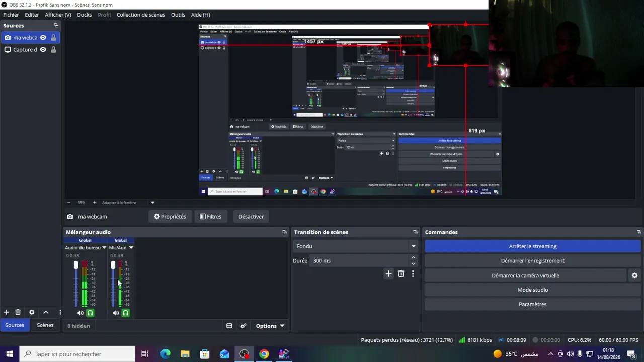Delete the selected source with trash icon
This screenshot has width=644, height=362.
click(18, 312)
